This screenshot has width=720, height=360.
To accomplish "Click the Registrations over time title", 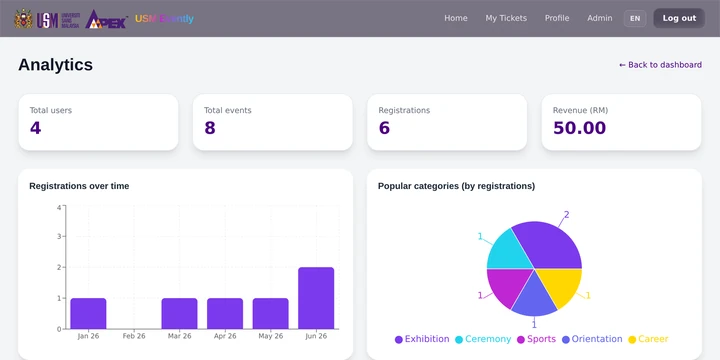I will pyautogui.click(x=79, y=186).
